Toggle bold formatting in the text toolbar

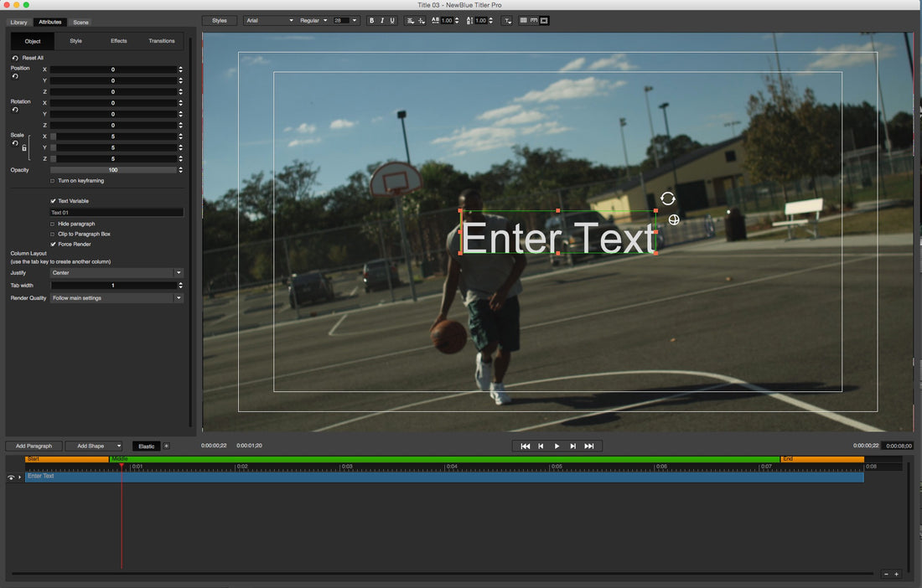coord(371,20)
